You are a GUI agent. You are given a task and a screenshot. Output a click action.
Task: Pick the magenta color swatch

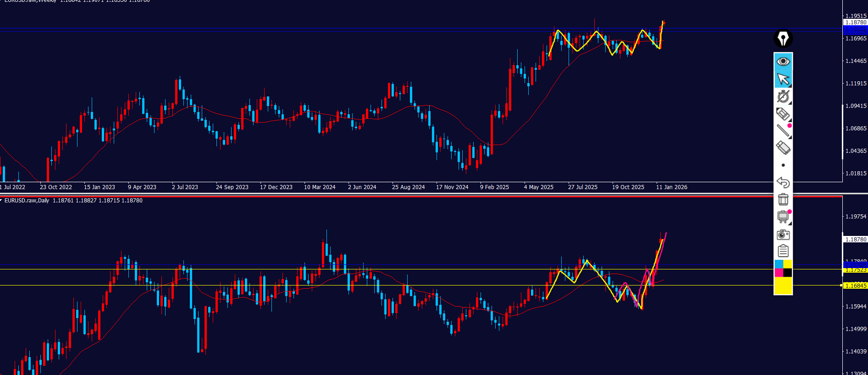tap(779, 273)
